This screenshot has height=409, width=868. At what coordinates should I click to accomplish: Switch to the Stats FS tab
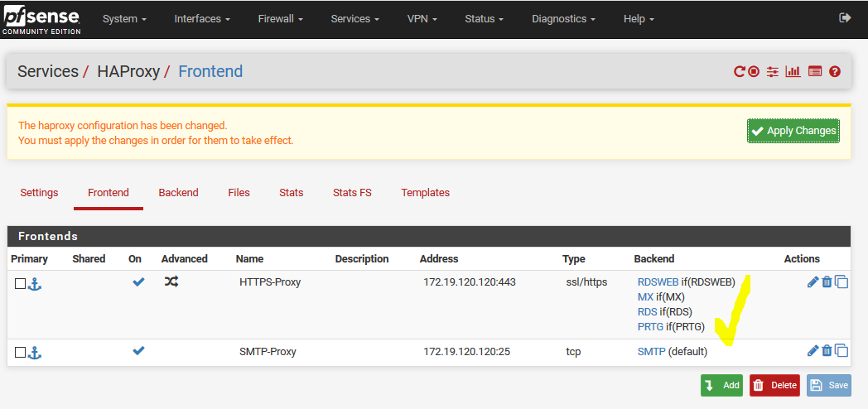pyautogui.click(x=352, y=193)
